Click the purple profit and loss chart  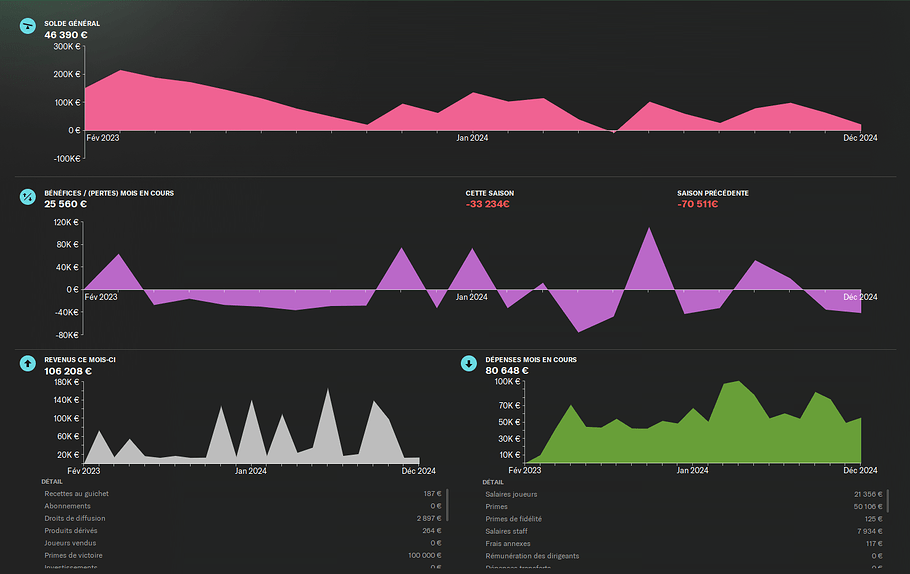(x=472, y=279)
